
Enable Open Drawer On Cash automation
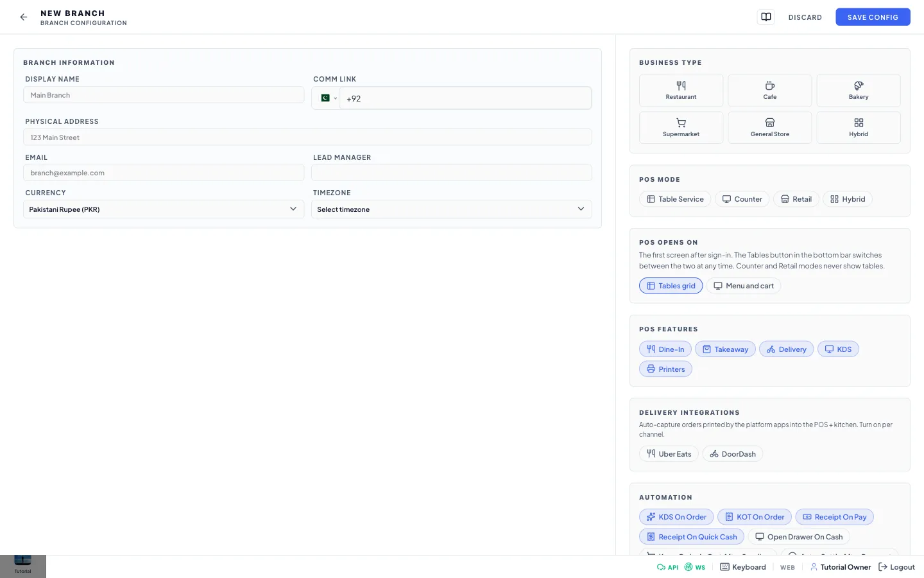799,537
